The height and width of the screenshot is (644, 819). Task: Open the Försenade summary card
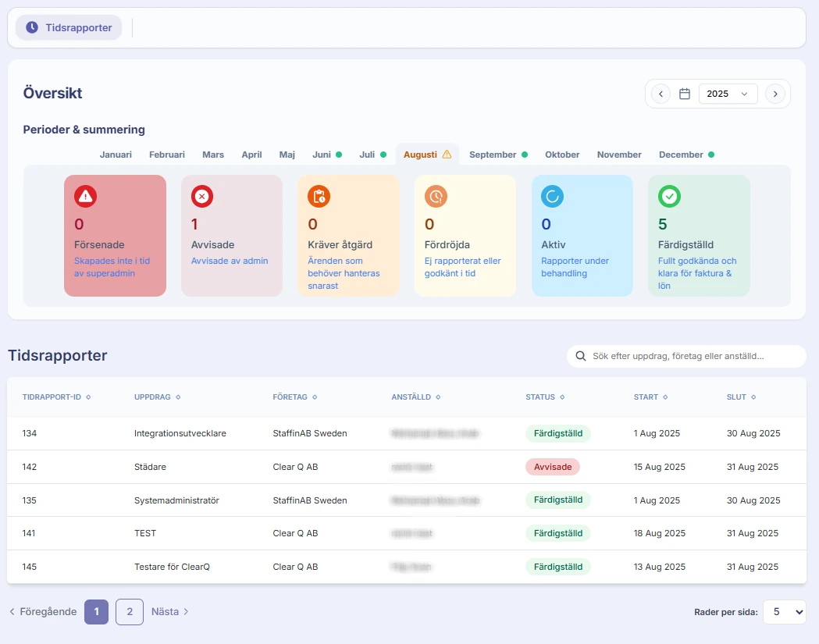click(x=115, y=236)
